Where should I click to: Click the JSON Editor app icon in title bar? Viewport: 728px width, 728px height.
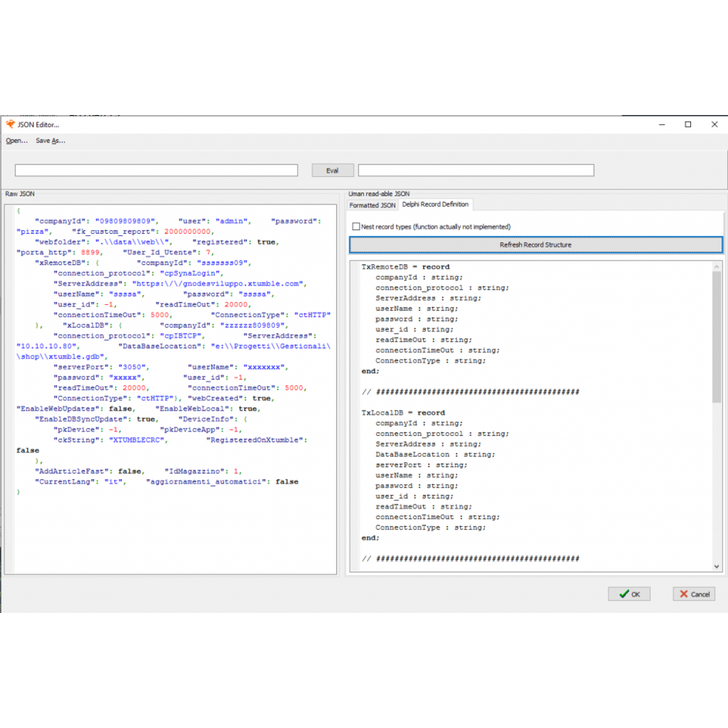10,124
